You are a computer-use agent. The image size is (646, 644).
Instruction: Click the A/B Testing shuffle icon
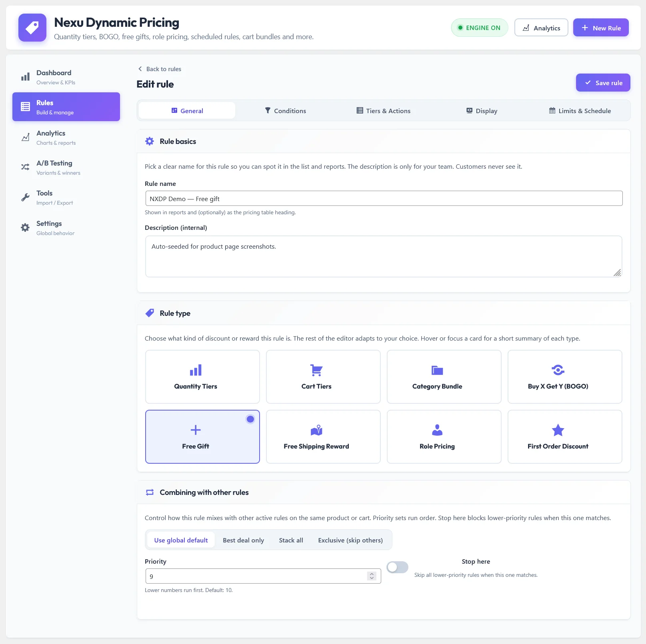pyautogui.click(x=25, y=167)
